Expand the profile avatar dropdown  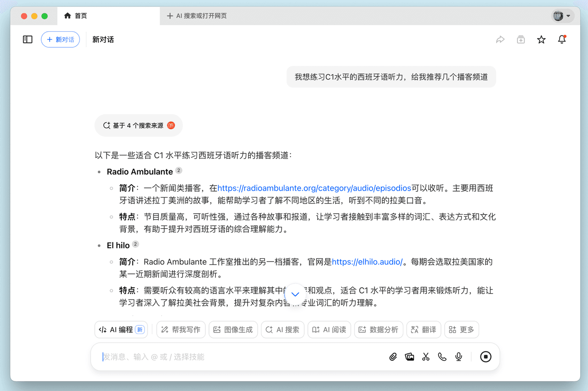[x=563, y=16]
